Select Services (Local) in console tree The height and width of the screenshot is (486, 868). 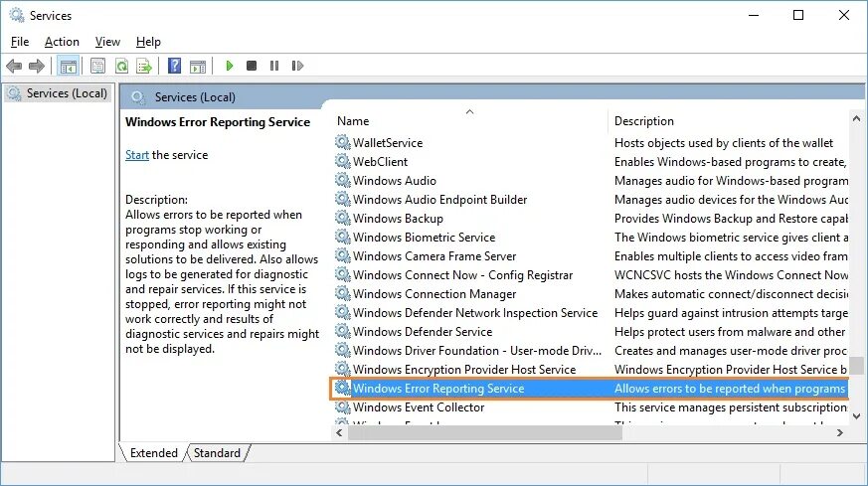tap(58, 93)
